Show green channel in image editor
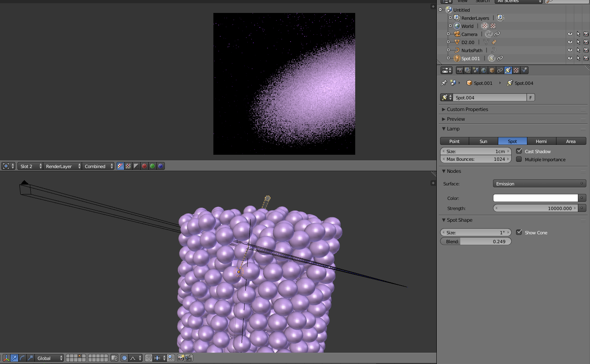 coord(152,166)
